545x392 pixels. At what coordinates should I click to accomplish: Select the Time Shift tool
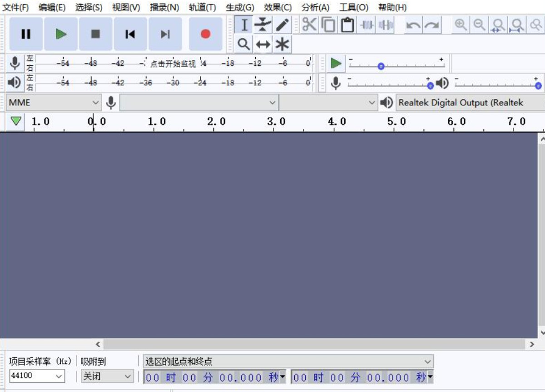(x=263, y=44)
